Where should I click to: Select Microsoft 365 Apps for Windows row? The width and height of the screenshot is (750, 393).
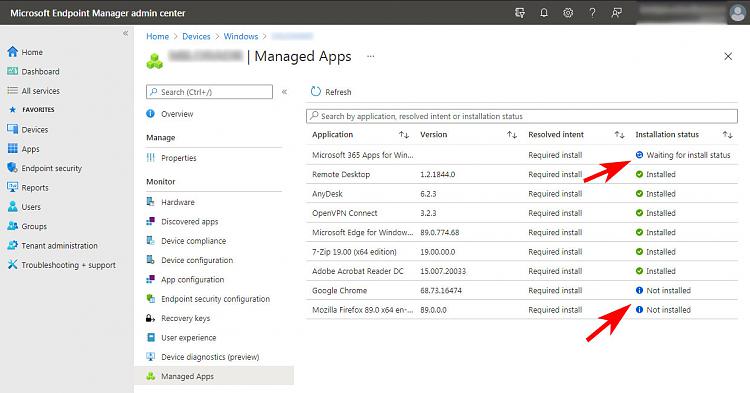[521, 155]
